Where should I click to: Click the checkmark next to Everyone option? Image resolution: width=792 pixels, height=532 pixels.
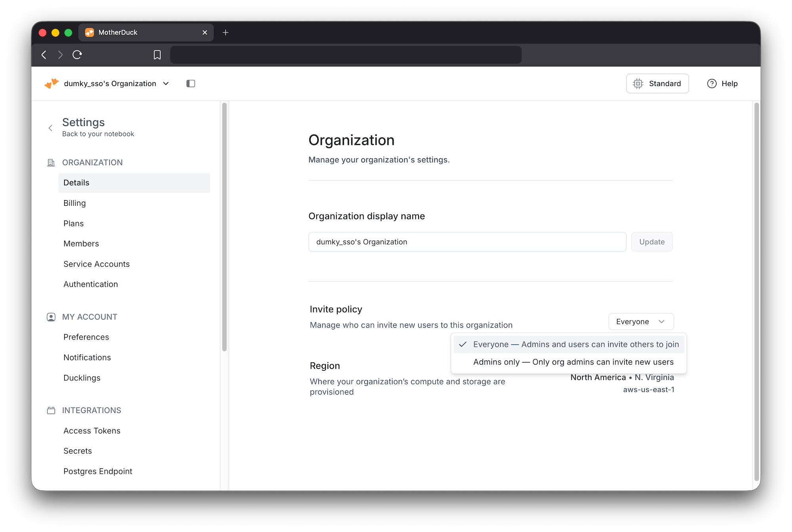[463, 344]
